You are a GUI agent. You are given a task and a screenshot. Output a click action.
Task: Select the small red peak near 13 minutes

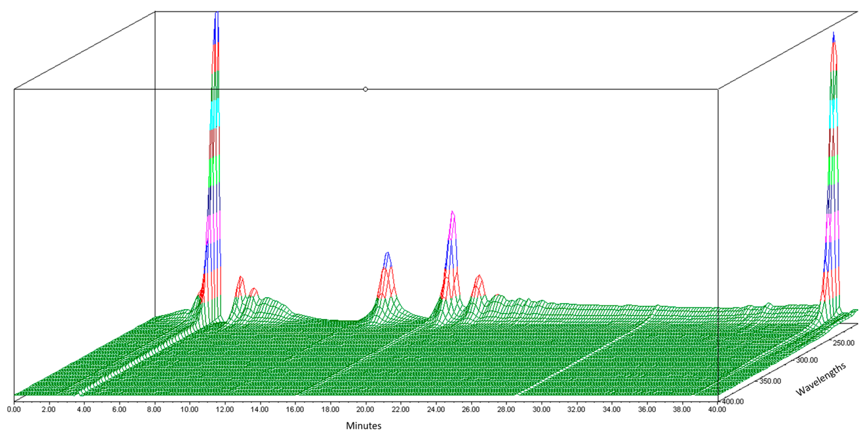(x=240, y=283)
